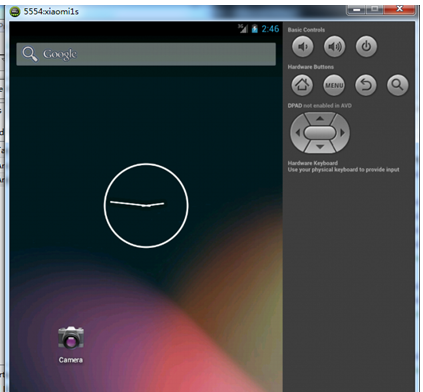Click the DPAD down arrow
Screen dimensions: 423x392
[320, 147]
